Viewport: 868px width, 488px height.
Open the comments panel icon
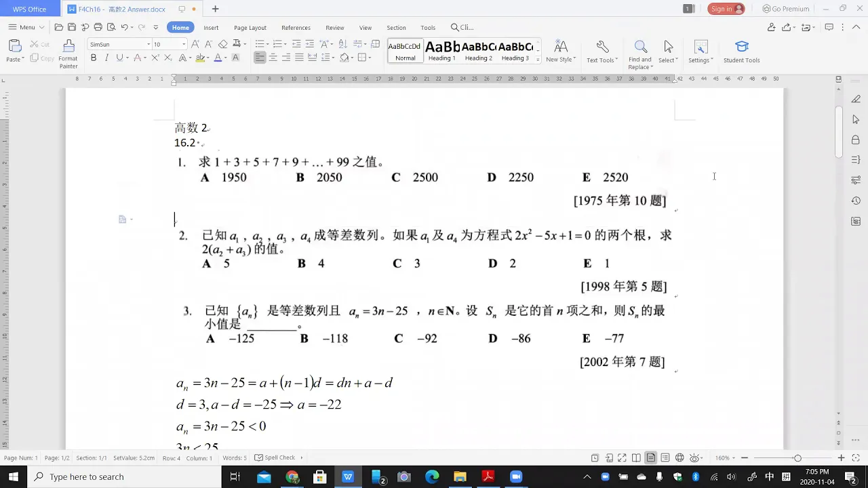[x=829, y=28]
